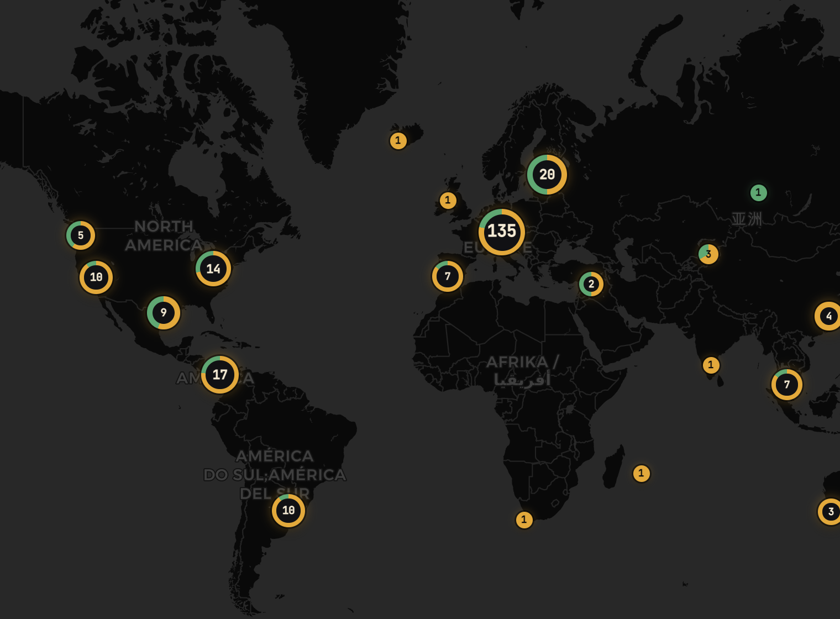This screenshot has height=619, width=840.
Task: Open the 7 cluster in Southeast Asia
Action: (787, 385)
